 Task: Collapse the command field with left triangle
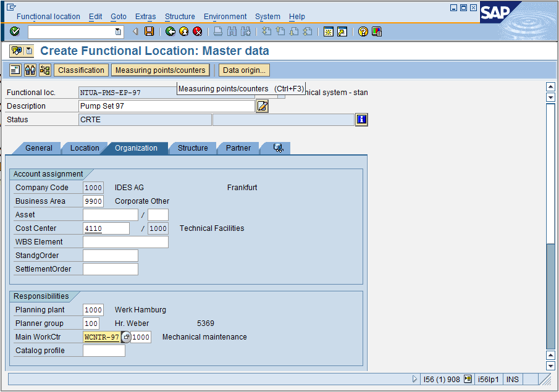pos(135,31)
